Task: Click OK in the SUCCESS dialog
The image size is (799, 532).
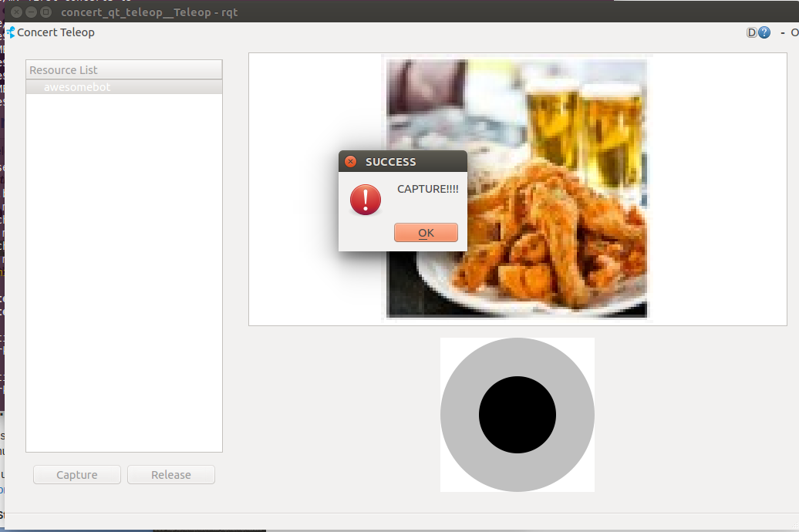Action: pyautogui.click(x=426, y=233)
